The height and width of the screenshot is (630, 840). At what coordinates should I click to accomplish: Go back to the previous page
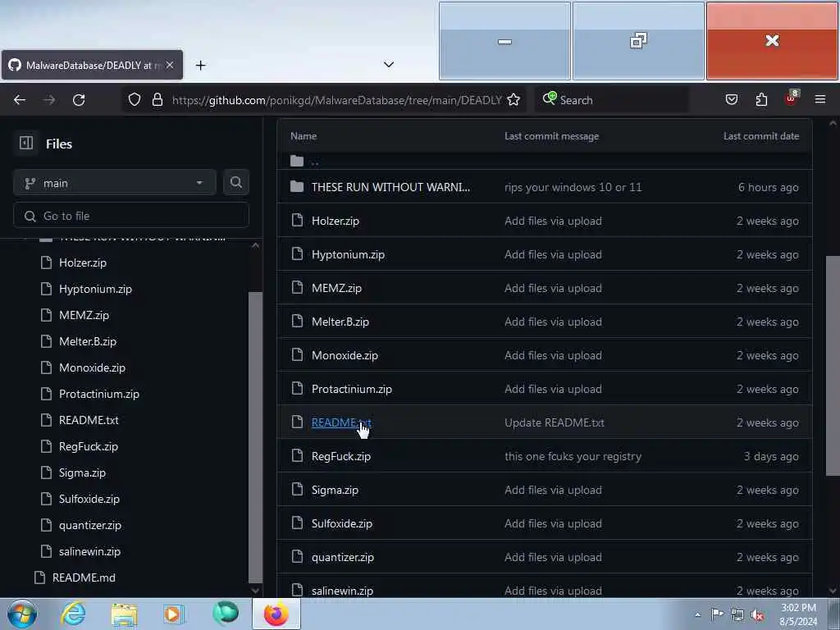20,99
